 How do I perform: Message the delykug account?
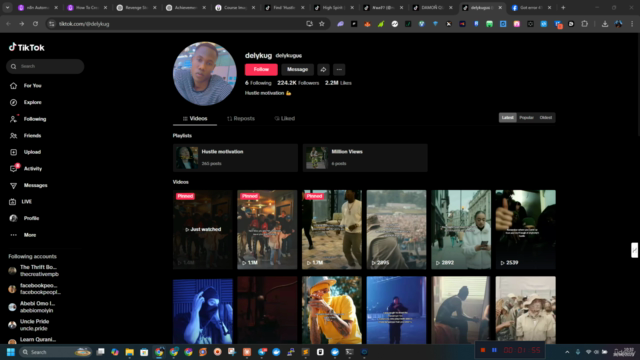tap(297, 69)
